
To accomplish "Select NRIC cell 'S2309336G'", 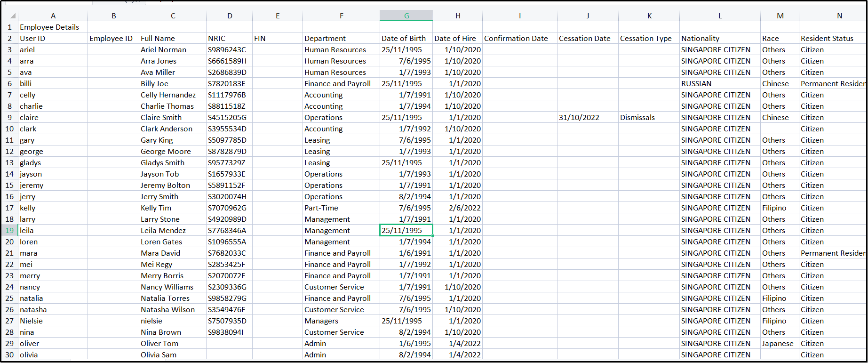I will [x=230, y=287].
